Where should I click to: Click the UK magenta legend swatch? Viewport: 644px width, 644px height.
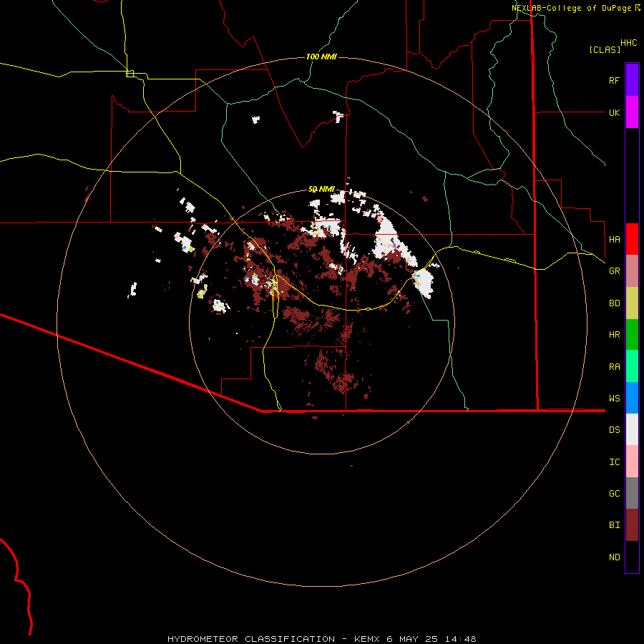click(x=632, y=112)
